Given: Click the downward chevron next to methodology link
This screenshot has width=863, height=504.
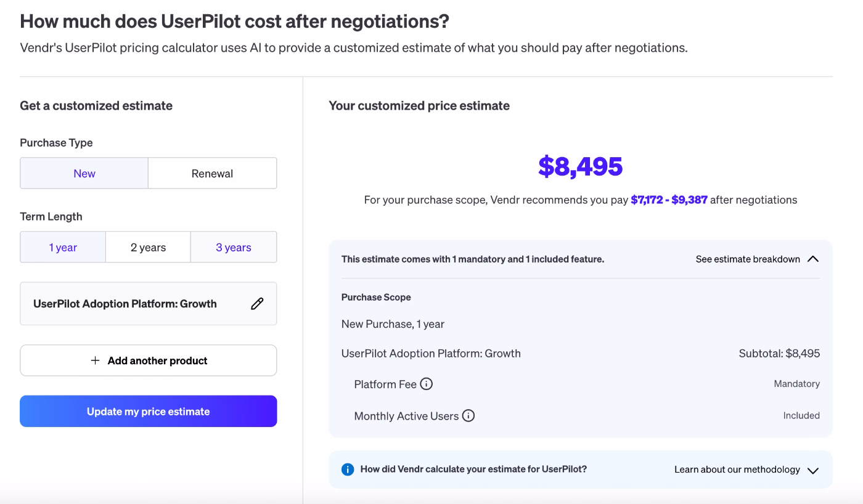Looking at the screenshot, I should [x=813, y=469].
